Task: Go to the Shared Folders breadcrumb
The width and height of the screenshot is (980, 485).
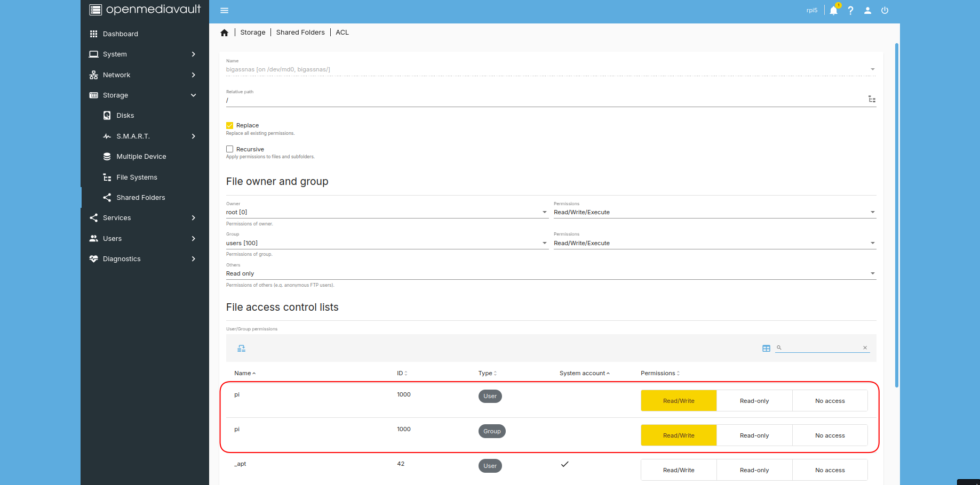Action: click(x=300, y=33)
